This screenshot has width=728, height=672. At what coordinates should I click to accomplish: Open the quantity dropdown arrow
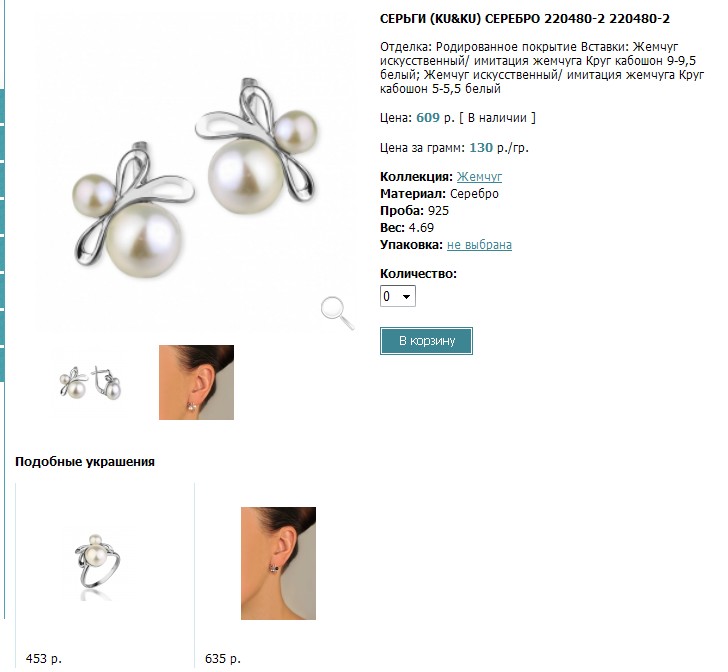[x=406, y=296]
